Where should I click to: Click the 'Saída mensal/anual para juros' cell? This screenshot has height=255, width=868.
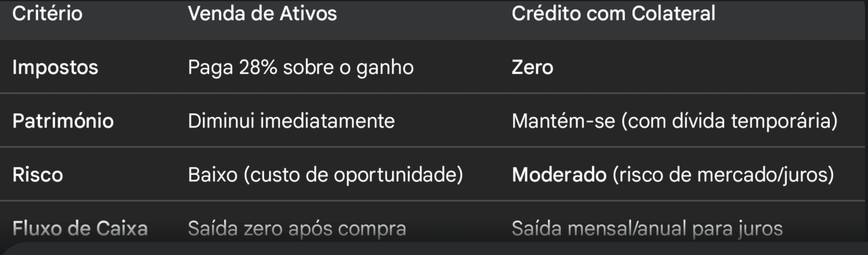coord(647,228)
